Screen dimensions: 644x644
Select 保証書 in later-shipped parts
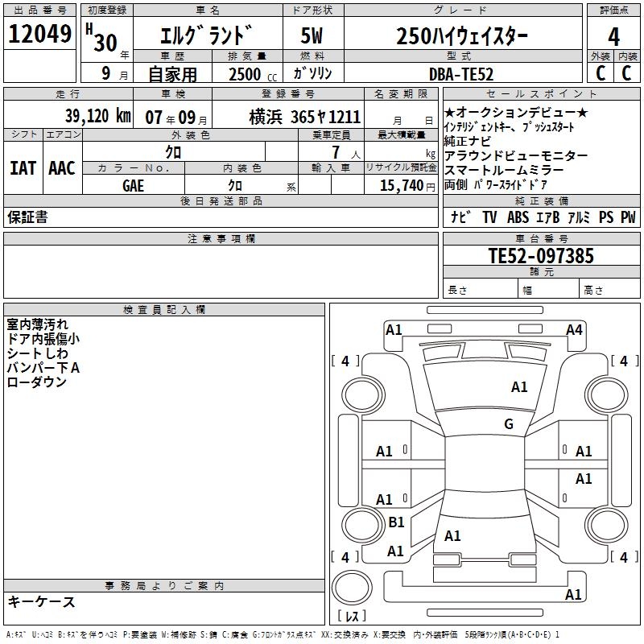point(27,217)
